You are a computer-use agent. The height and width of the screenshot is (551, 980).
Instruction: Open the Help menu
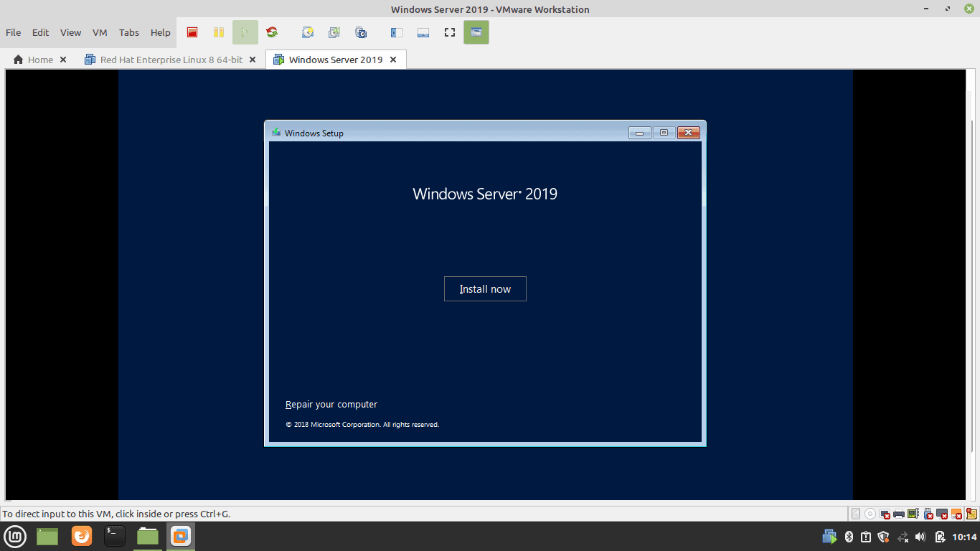point(161,32)
